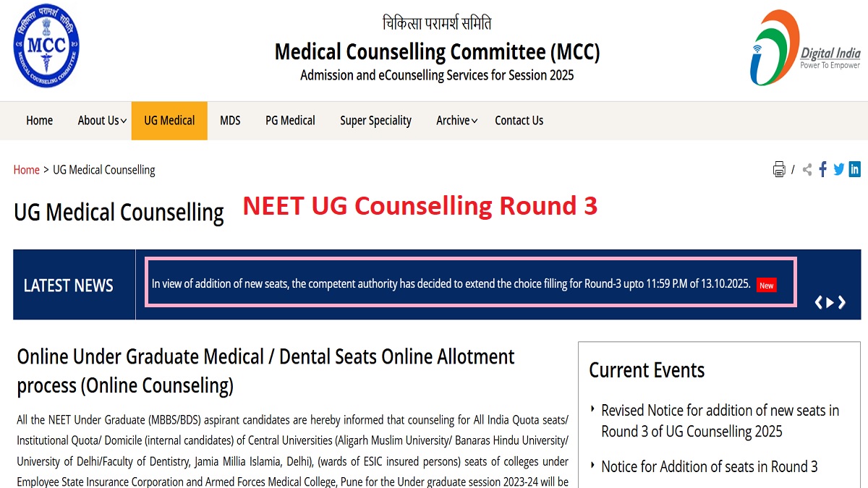
Task: Share page on Facebook
Action: [x=823, y=170]
